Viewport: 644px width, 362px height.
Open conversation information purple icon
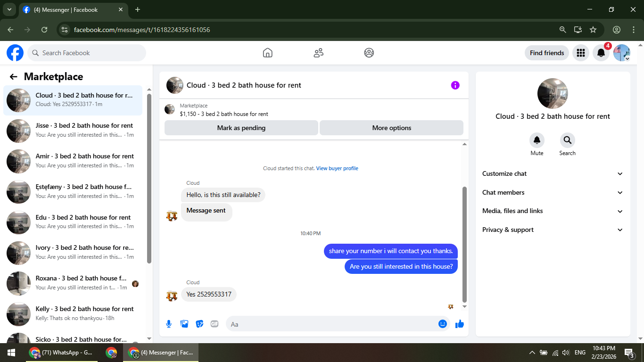tap(455, 85)
